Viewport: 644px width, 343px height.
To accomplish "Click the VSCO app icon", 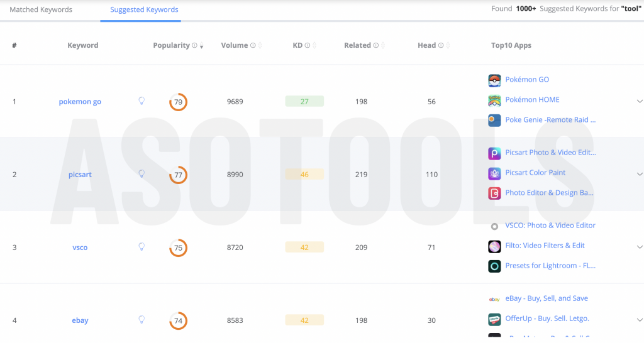I will click(494, 227).
